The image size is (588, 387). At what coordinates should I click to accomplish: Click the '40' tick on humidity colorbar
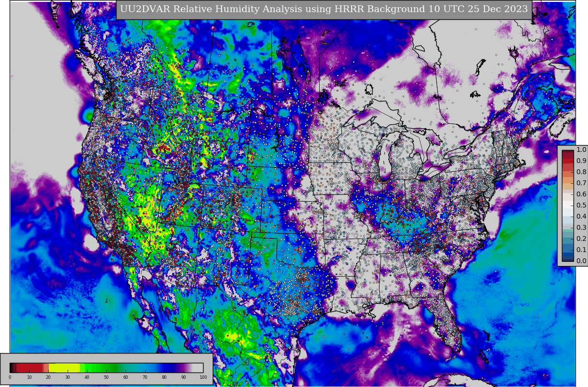click(87, 377)
